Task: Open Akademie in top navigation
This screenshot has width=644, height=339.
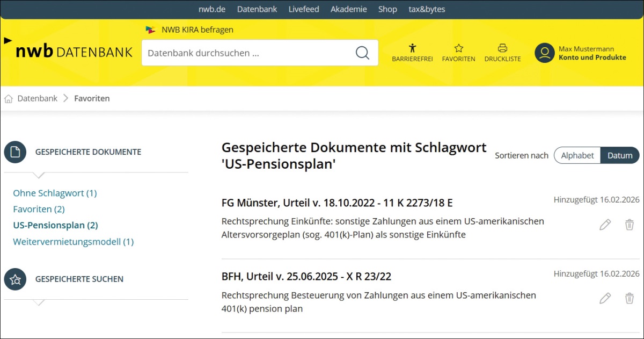Action: pyautogui.click(x=349, y=9)
